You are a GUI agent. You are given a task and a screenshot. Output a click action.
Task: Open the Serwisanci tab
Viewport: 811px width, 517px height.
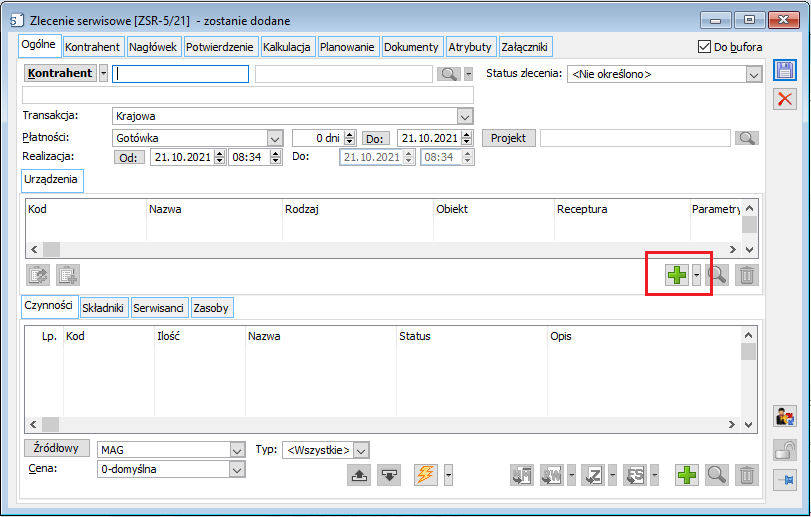tap(158, 308)
